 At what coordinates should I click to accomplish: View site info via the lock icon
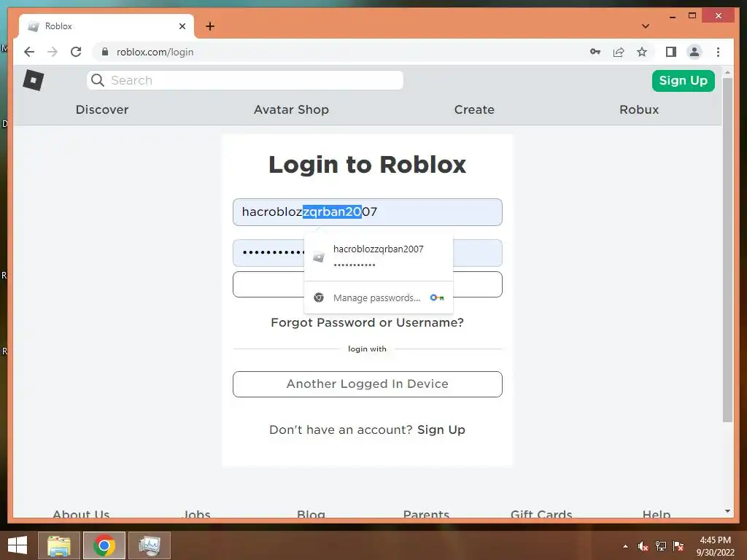105,52
